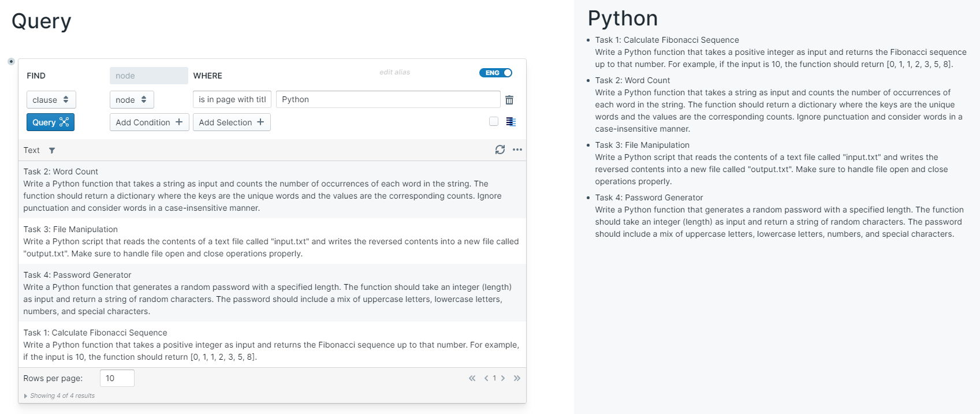The width and height of the screenshot is (980, 414).
Task: Open the three-dot more options menu
Action: click(517, 150)
